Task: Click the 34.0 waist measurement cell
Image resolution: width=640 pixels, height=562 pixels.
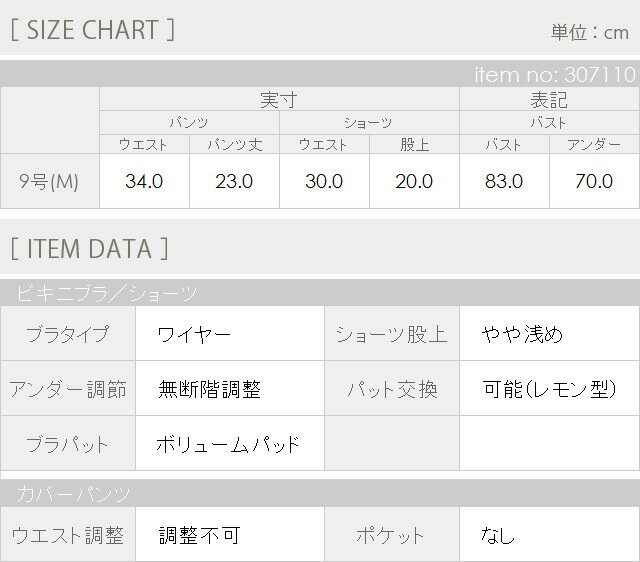Action: [144, 181]
